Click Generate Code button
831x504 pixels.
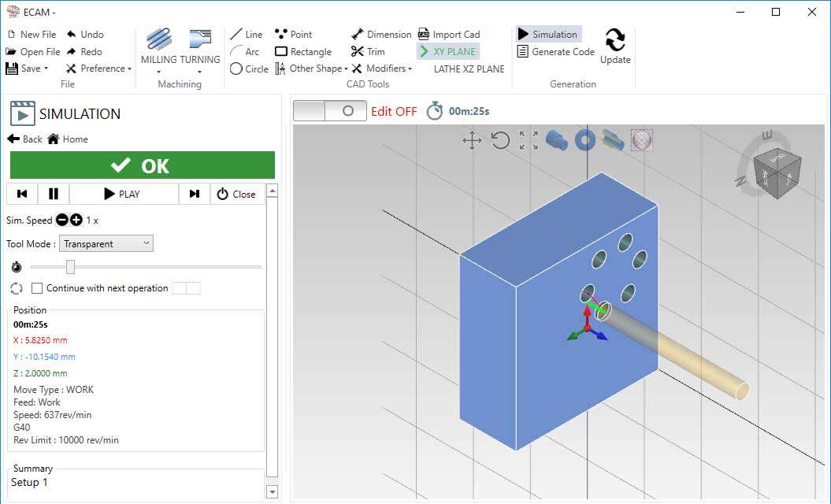click(555, 51)
